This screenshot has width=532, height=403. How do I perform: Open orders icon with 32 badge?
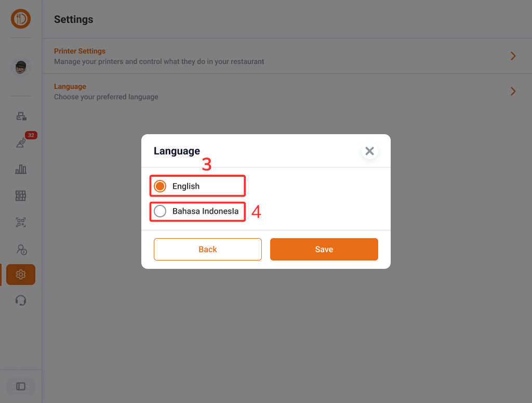pos(21,143)
